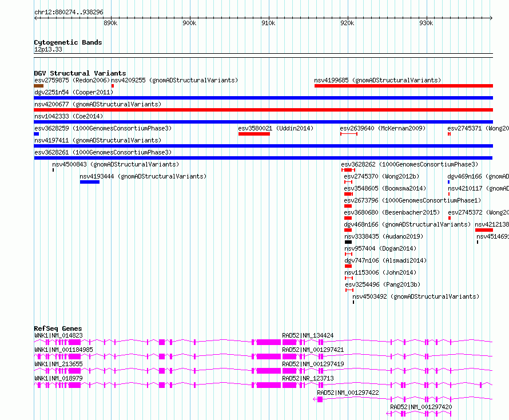Open the nsv4197411 gnomAD label
This screenshot has height=420, width=509.
pyautogui.click(x=98, y=140)
